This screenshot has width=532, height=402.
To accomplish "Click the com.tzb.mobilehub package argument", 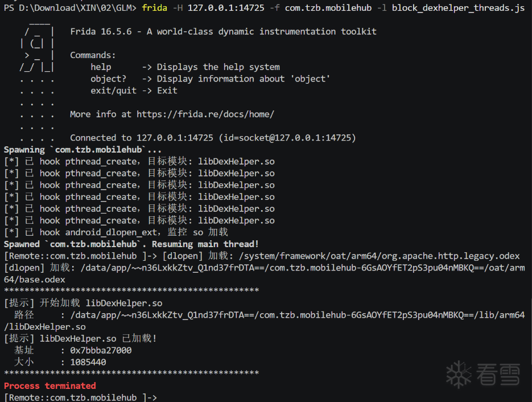I will (x=328, y=8).
